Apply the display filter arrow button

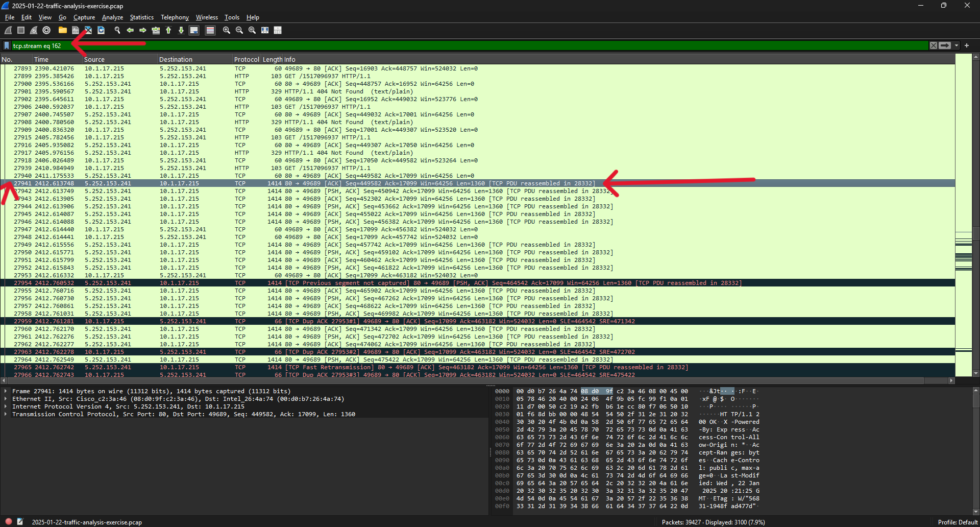pyautogui.click(x=945, y=45)
